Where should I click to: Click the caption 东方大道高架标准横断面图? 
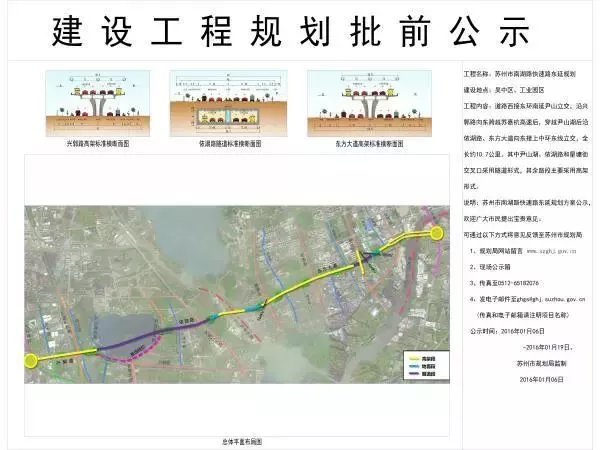[369, 144]
